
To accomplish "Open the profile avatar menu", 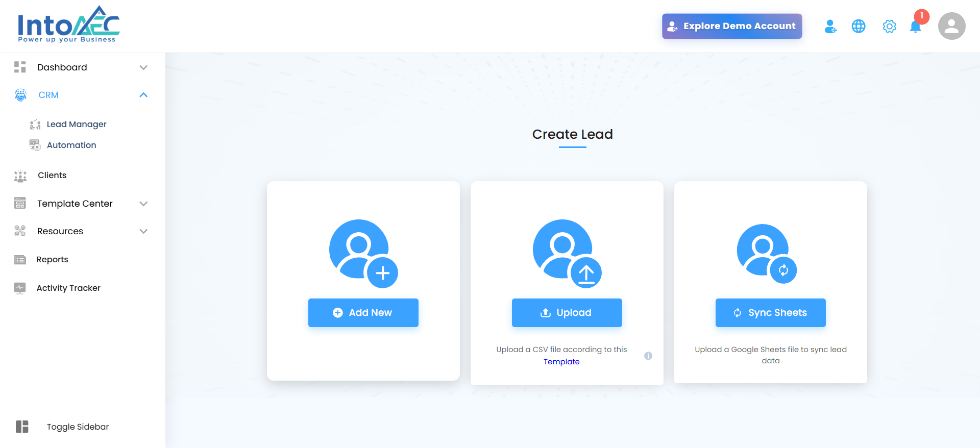I will pos(951,26).
